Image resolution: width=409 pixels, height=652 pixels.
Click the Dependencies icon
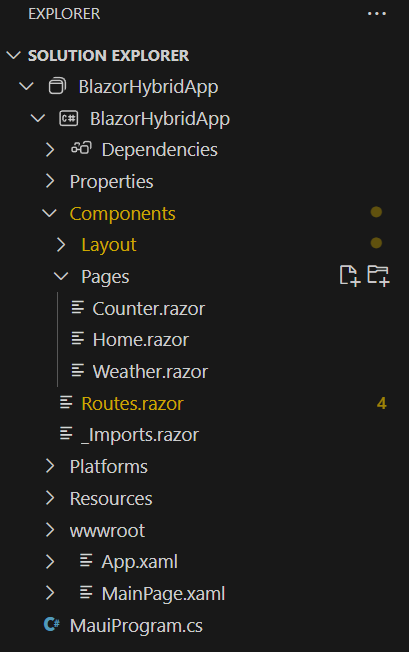click(x=81, y=148)
